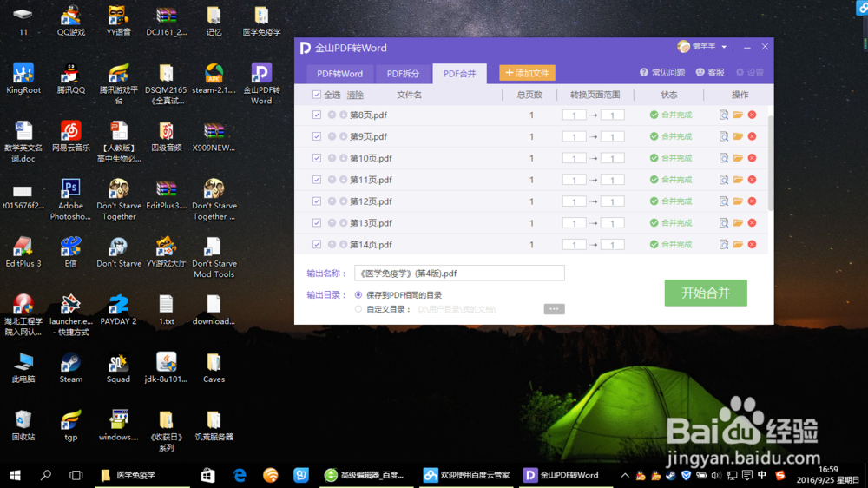Show hidden system tray icons
The image size is (868, 488).
click(x=625, y=475)
